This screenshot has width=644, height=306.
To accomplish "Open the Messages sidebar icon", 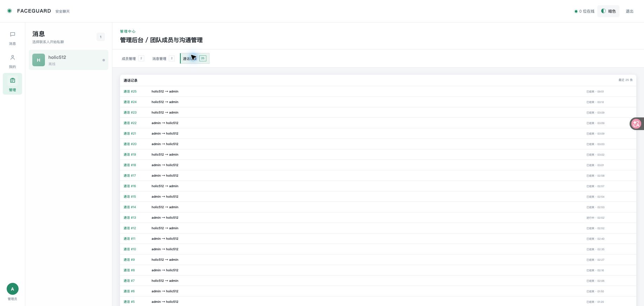I will 12,38.
